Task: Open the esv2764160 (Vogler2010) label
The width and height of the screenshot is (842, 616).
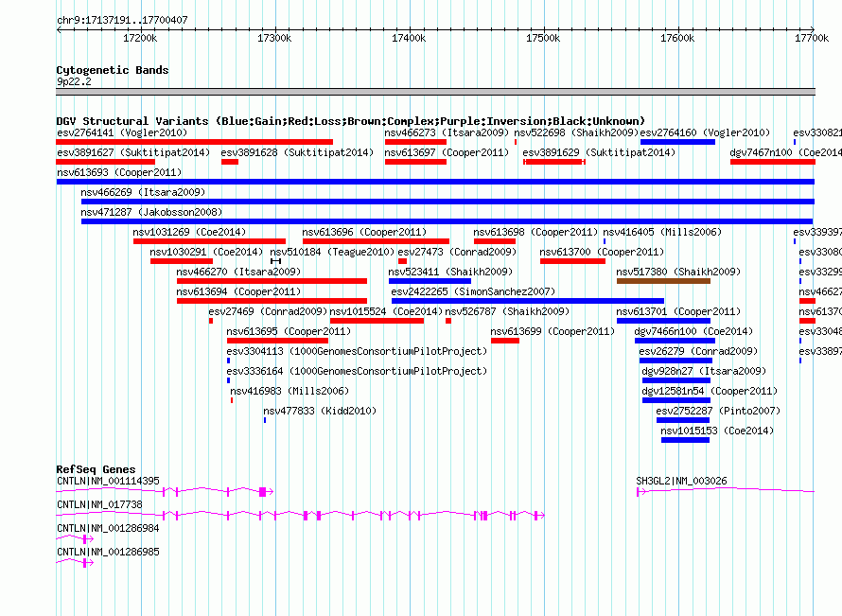Action: (705, 132)
